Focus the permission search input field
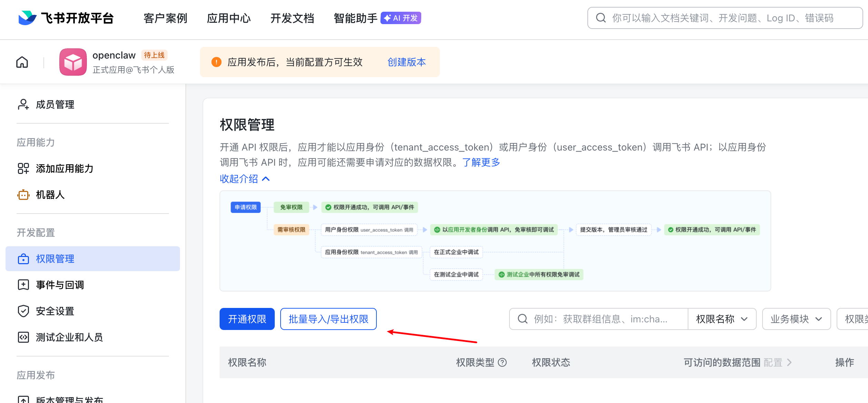Viewport: 868px width, 403px height. click(598, 319)
